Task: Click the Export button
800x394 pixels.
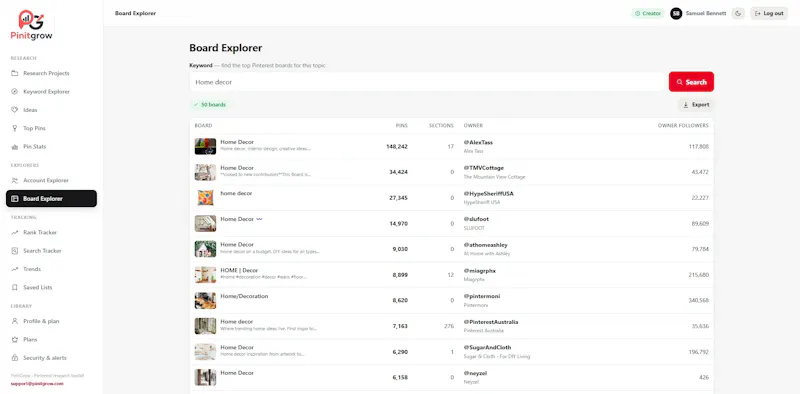Action: click(696, 105)
